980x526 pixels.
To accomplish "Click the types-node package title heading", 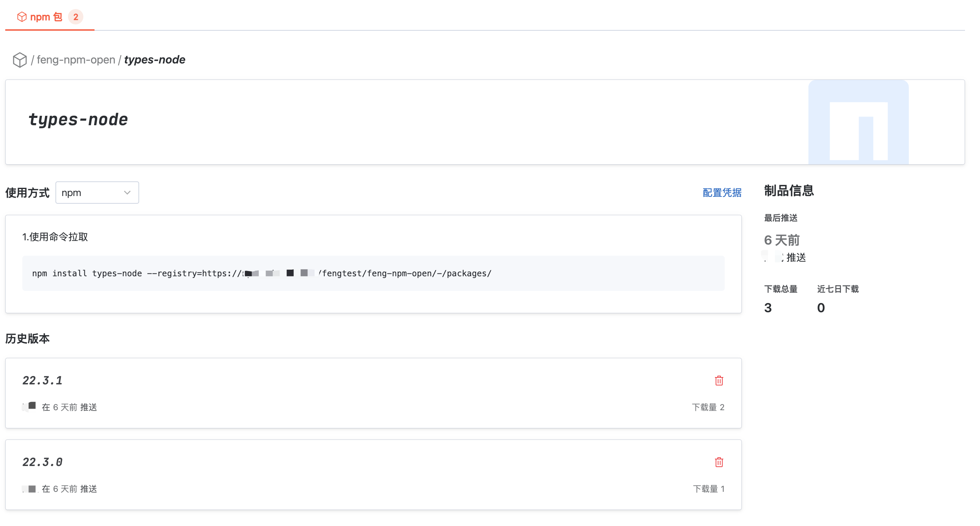I will pyautogui.click(x=78, y=120).
